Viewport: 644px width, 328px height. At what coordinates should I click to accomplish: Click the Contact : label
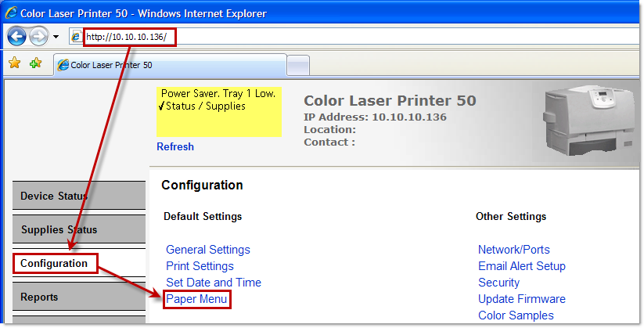tap(329, 142)
